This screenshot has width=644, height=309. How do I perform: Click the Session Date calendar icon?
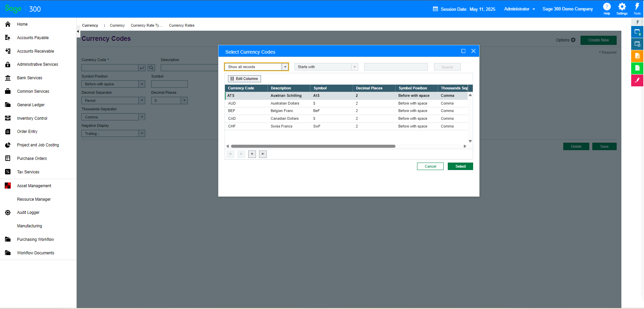click(435, 9)
